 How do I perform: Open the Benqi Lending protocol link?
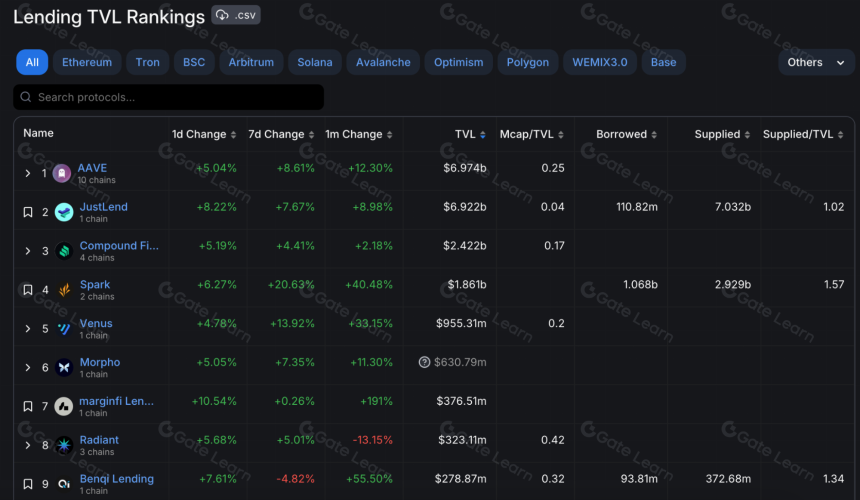click(117, 479)
